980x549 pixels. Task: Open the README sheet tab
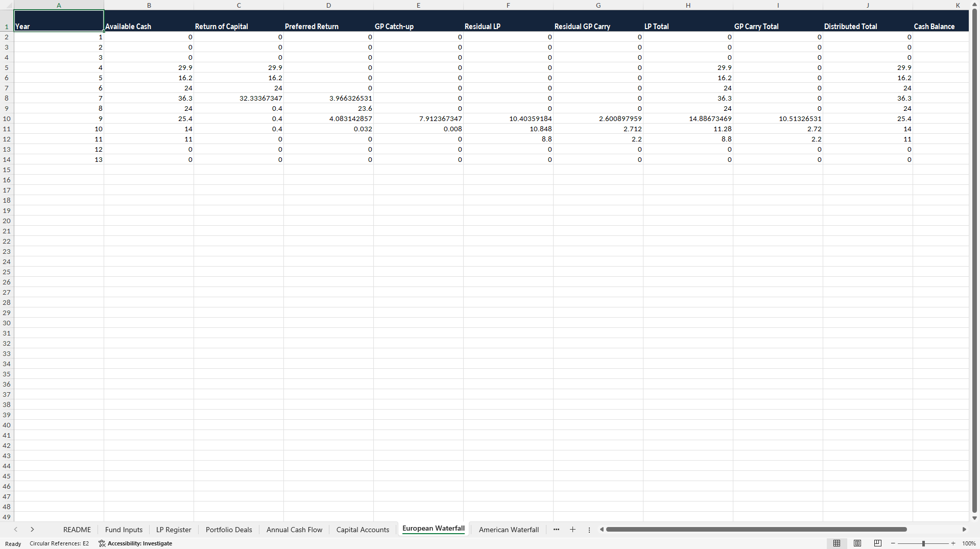pyautogui.click(x=77, y=530)
